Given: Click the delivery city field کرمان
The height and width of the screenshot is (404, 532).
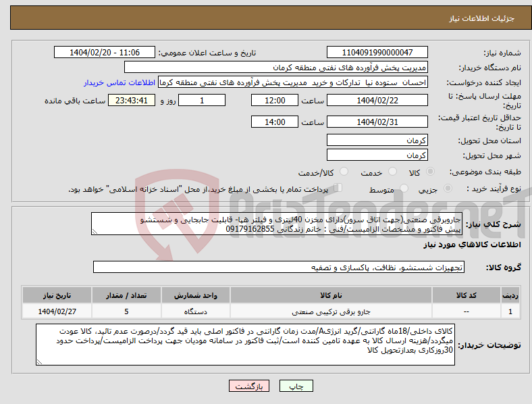Looking at the screenshot, I should pyautogui.click(x=377, y=155).
